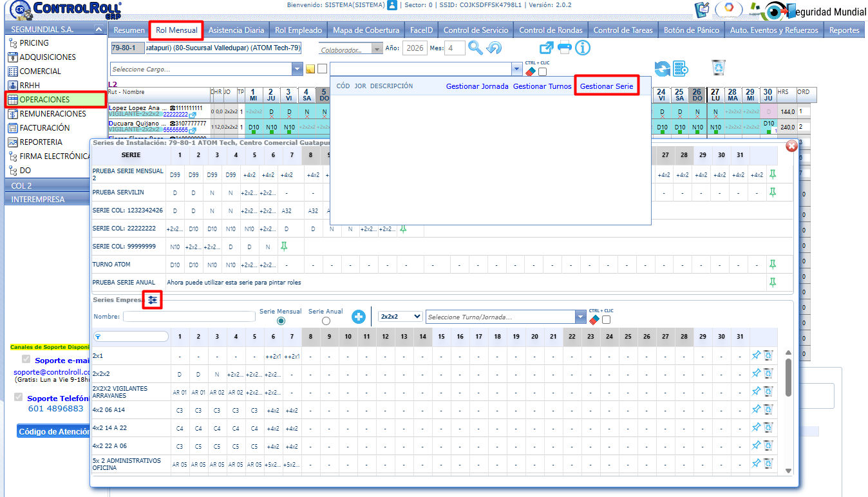
Task: Click green pin for TURNO ATOM series
Action: click(x=773, y=264)
